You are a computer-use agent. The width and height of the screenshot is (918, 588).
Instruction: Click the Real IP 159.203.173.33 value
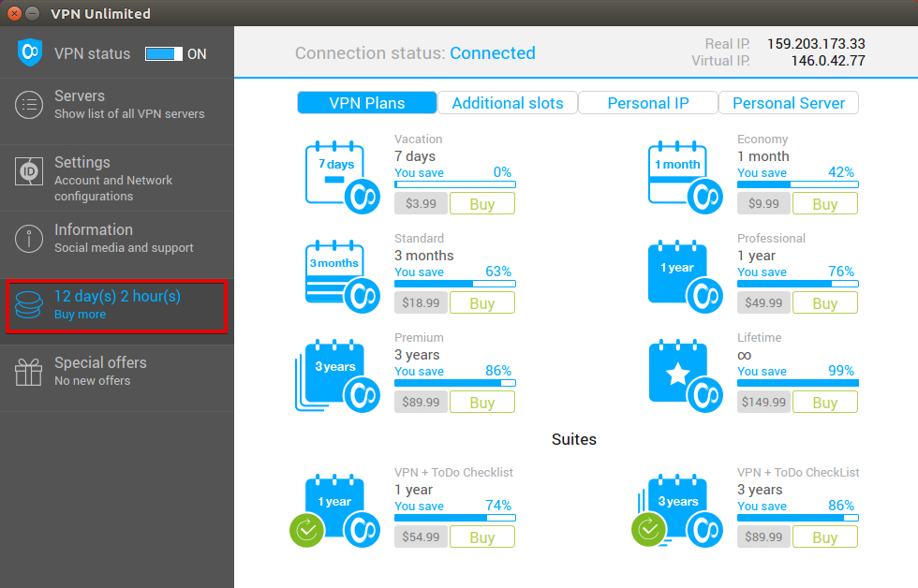coord(816,44)
